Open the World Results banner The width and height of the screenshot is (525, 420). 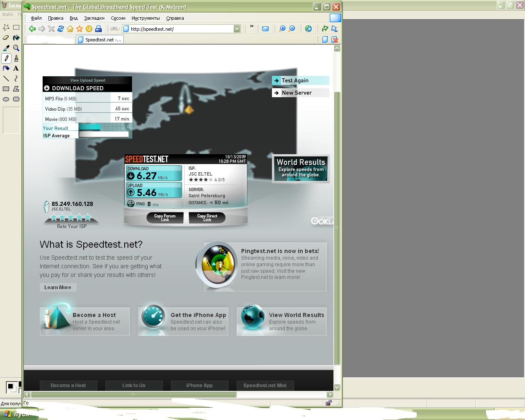[301, 168]
